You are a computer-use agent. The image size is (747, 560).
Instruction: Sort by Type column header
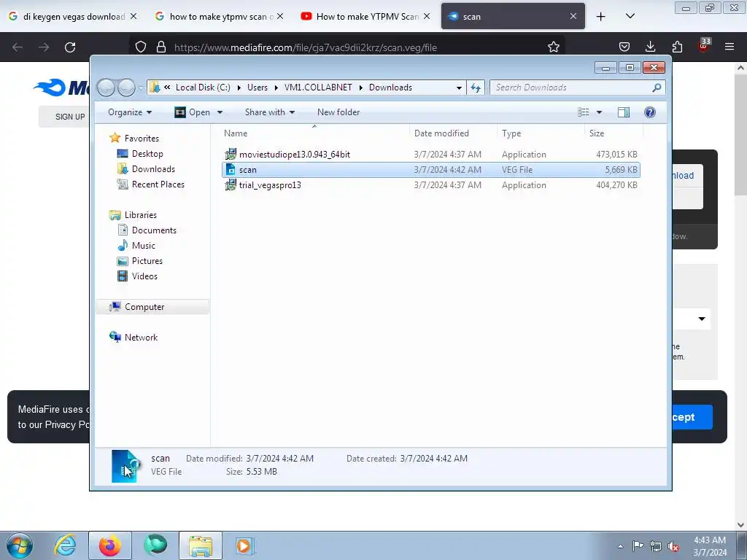point(541,133)
